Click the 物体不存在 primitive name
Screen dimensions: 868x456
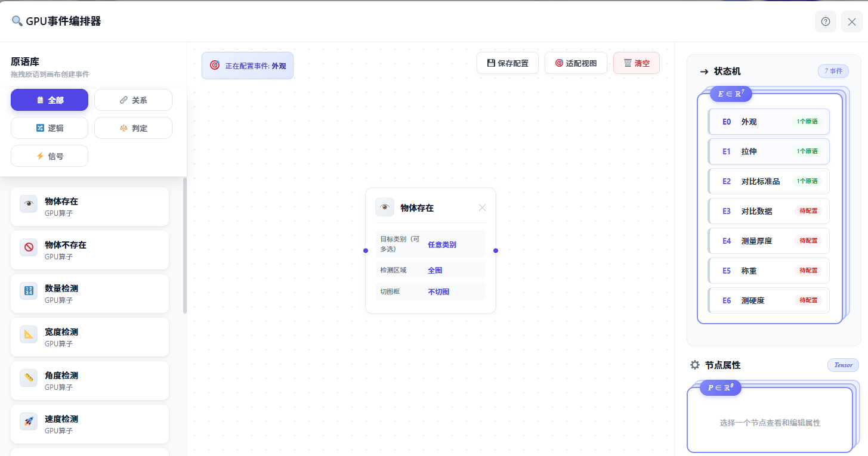point(66,245)
